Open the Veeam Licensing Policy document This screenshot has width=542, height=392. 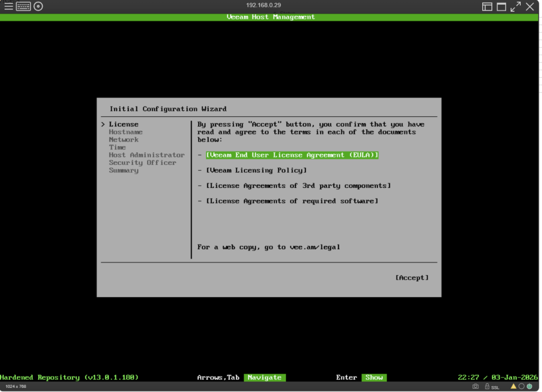pos(256,170)
